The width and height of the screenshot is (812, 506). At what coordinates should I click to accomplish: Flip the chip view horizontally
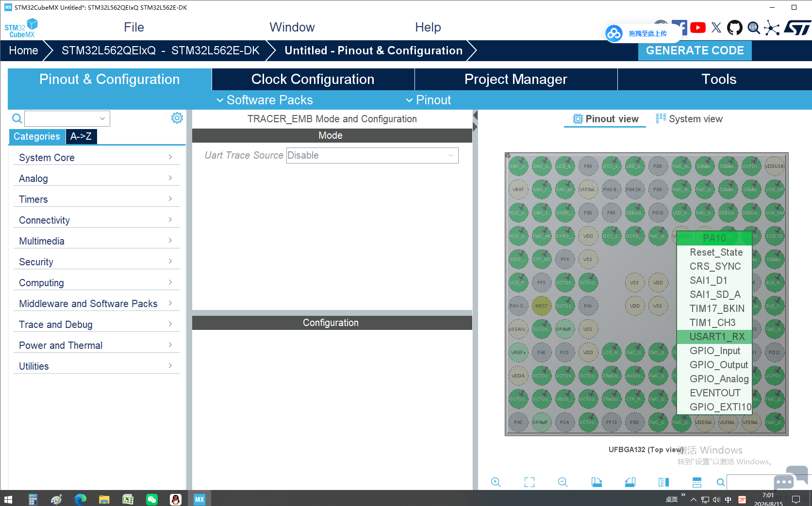(663, 482)
